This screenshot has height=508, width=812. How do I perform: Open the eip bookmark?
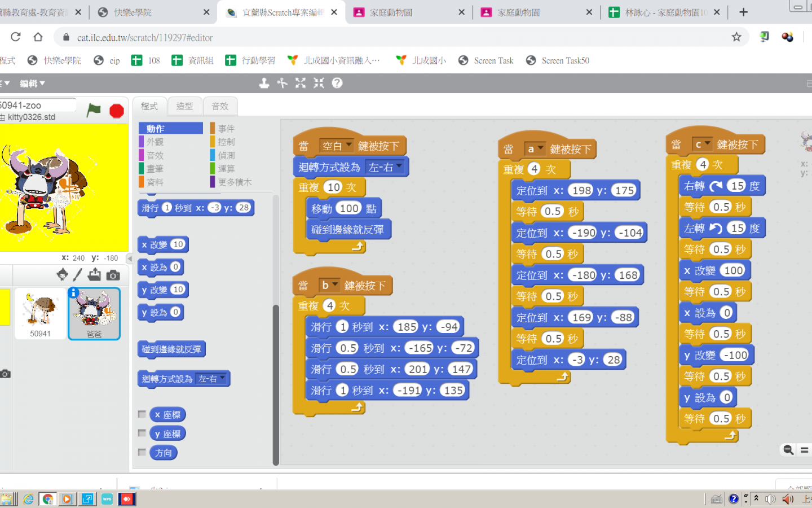click(x=107, y=60)
